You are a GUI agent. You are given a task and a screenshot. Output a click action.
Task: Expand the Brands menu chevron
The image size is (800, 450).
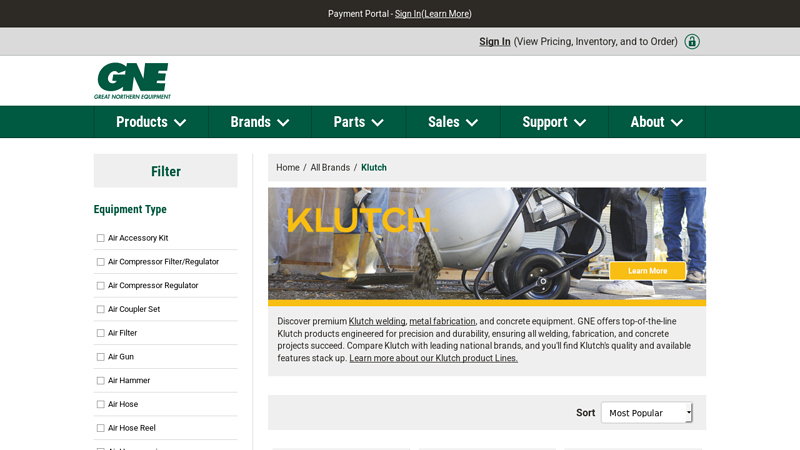[283, 122]
